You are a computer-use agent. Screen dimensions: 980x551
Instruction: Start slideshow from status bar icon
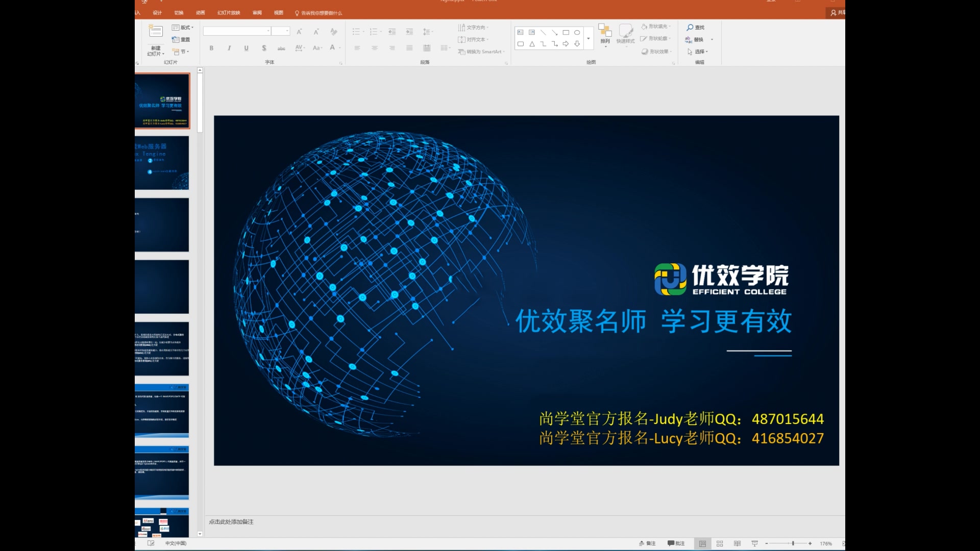click(x=754, y=544)
